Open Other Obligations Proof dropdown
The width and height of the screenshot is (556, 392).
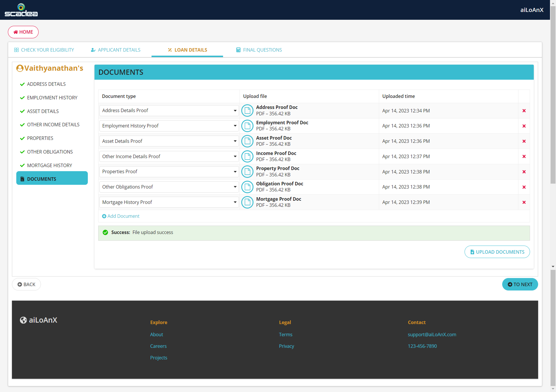click(x=169, y=187)
